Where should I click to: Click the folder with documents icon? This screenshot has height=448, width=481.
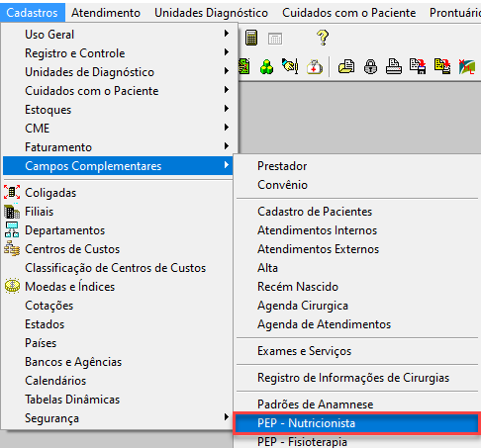pos(346,66)
